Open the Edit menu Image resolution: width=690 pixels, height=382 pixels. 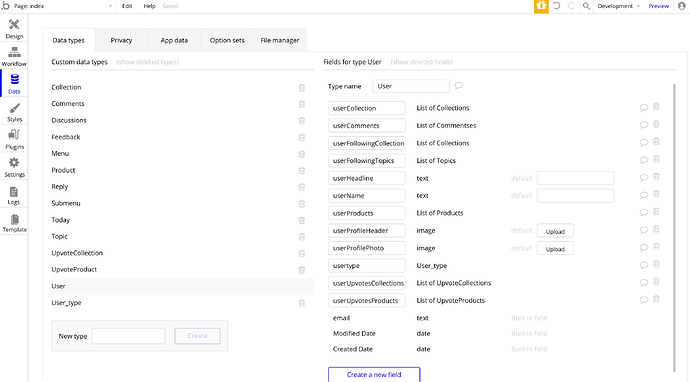pos(127,6)
